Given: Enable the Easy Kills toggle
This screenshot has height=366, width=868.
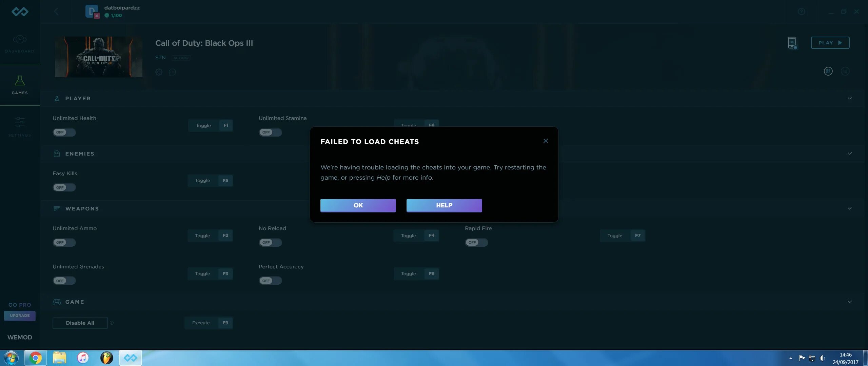Looking at the screenshot, I should click(x=64, y=187).
